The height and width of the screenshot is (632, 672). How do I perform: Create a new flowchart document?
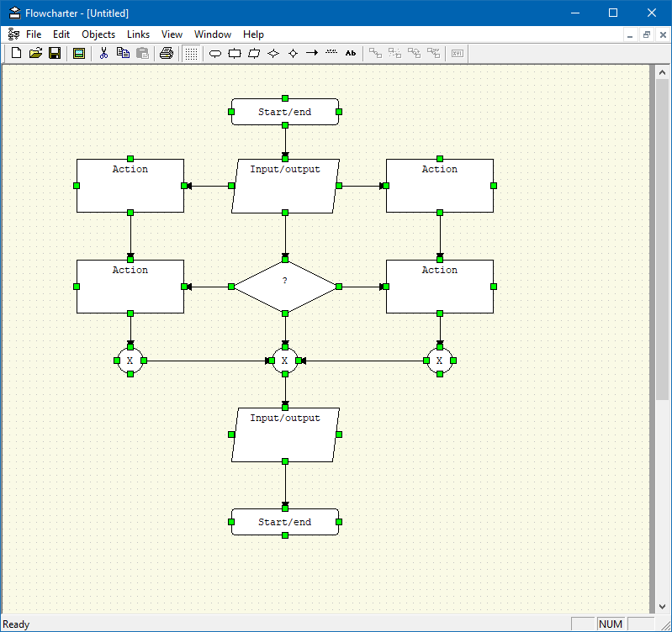[16, 53]
